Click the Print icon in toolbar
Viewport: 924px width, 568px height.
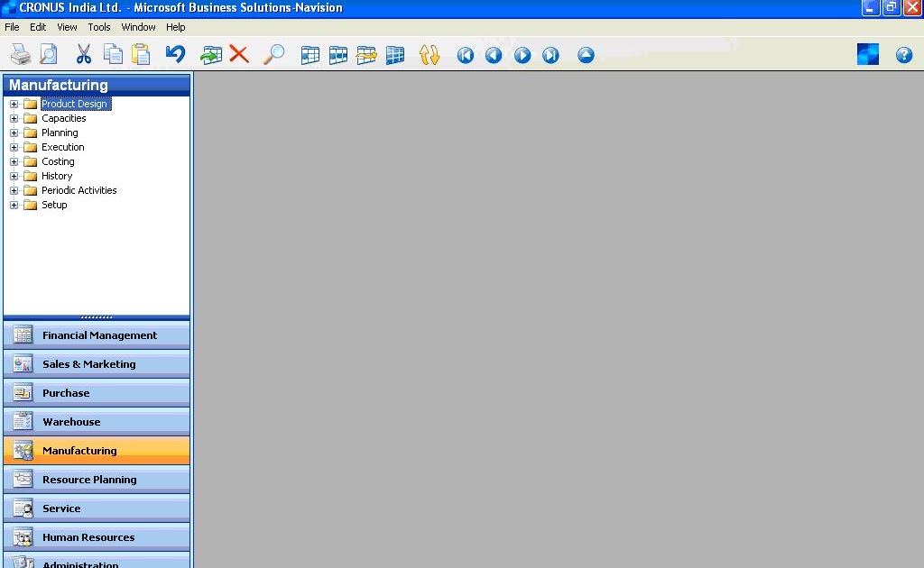[21, 55]
